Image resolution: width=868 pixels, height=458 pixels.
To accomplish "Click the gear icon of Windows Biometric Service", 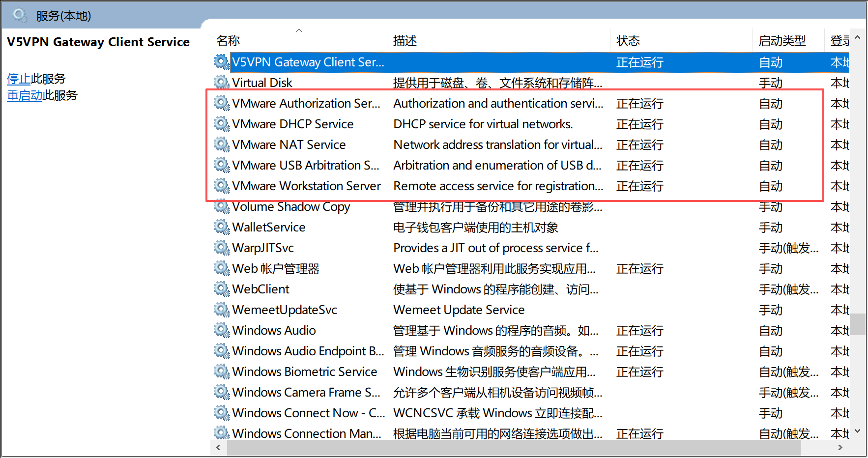I will point(222,372).
